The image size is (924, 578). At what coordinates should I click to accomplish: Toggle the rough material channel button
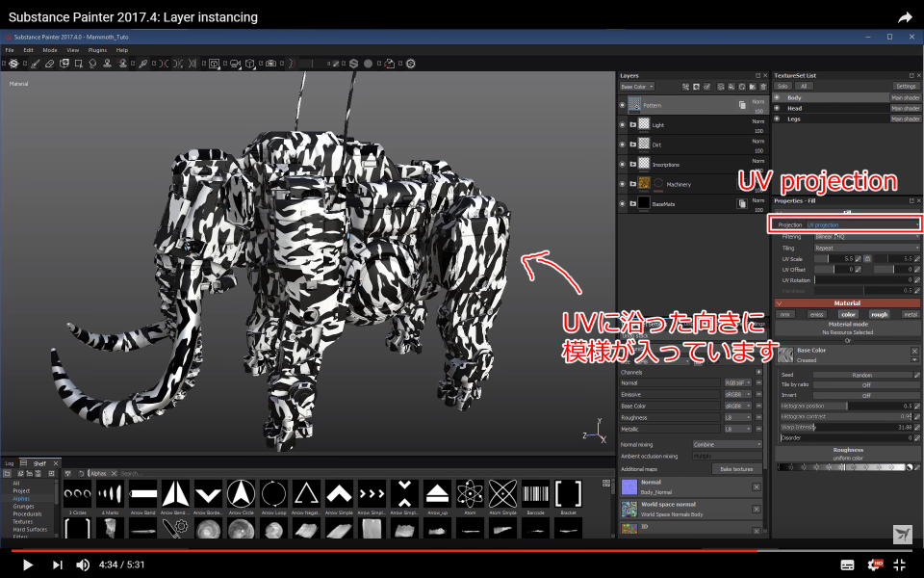click(x=879, y=314)
